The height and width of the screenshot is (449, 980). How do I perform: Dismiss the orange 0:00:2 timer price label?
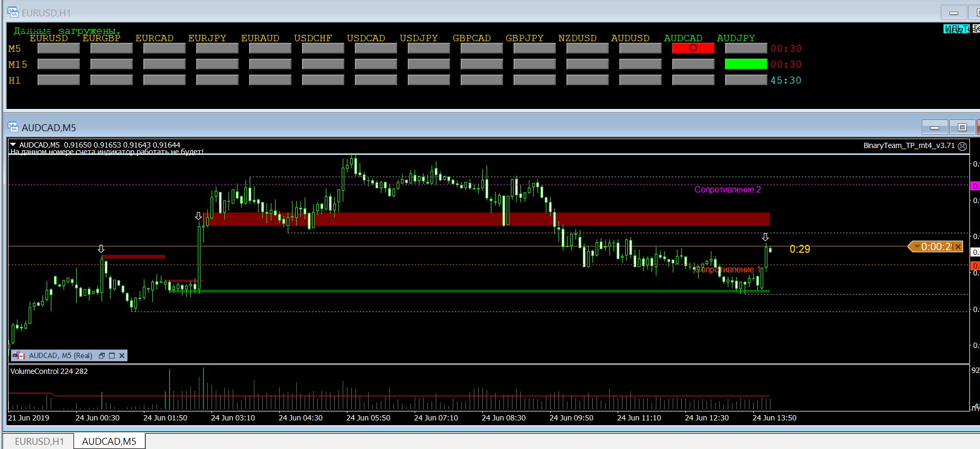pos(958,247)
